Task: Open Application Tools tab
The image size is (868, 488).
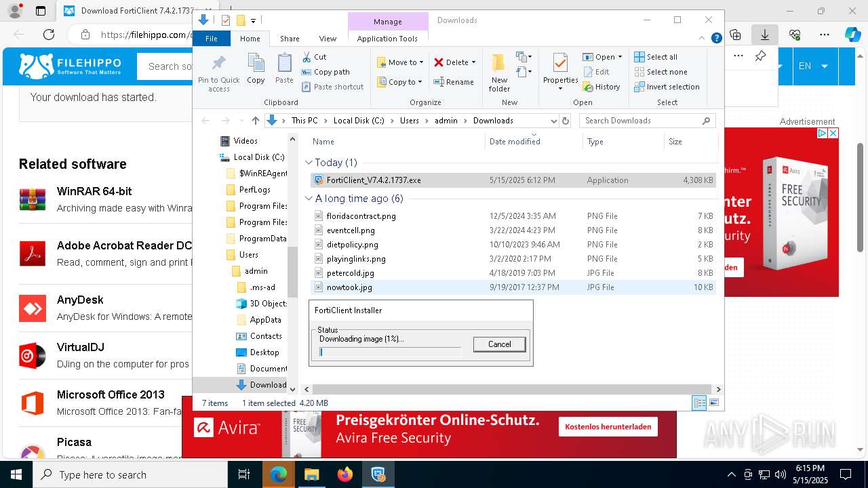Action: tap(387, 39)
